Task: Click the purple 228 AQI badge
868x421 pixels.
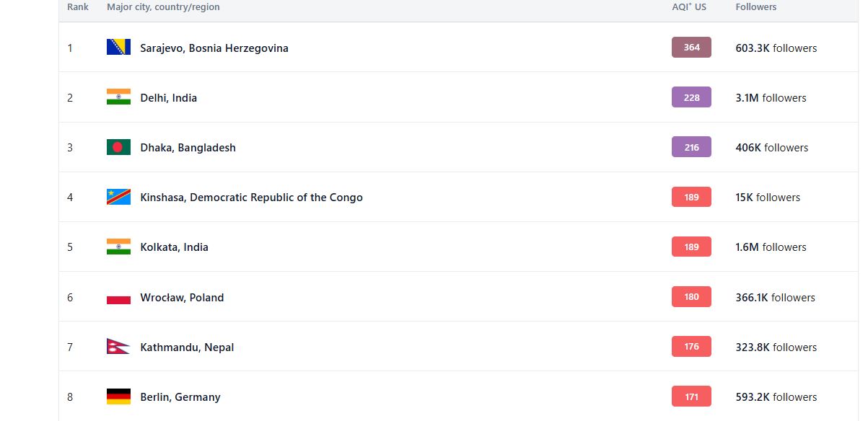Action: pos(691,97)
